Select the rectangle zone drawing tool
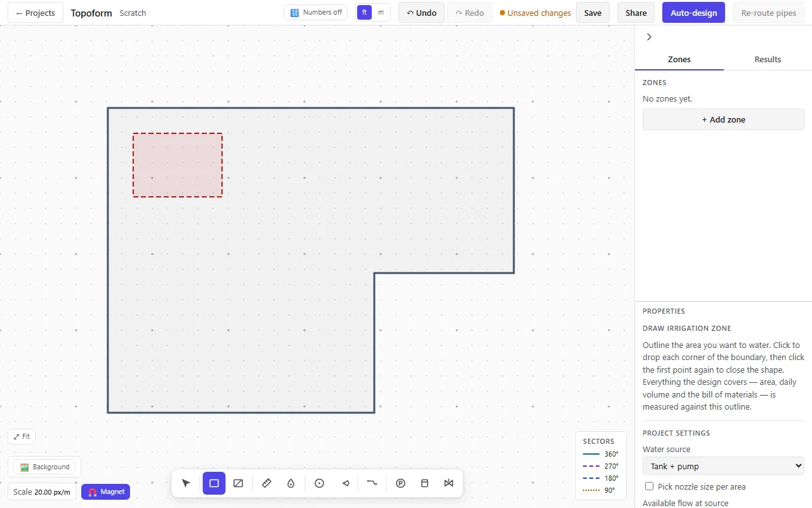812x508 pixels. (214, 483)
